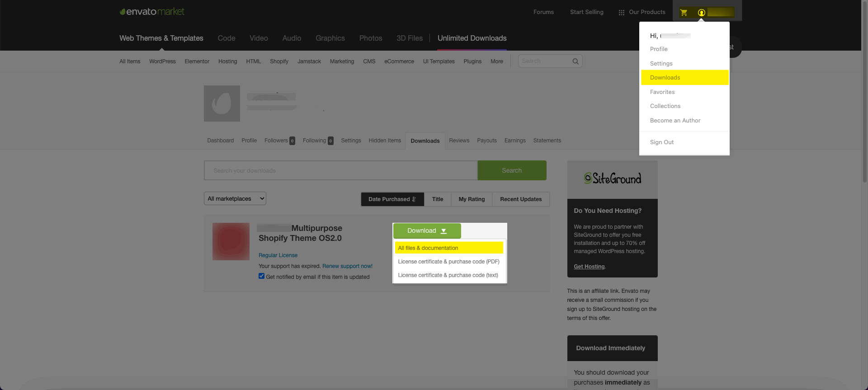Click the SiteGround logo banner
This screenshot has height=390, width=868.
612,179
